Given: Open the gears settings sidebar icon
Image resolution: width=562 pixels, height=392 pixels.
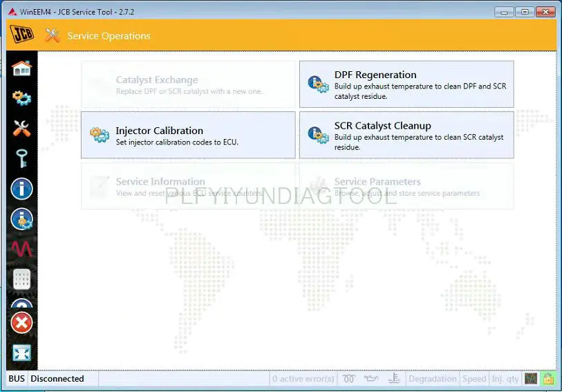Looking at the screenshot, I should click(22, 97).
